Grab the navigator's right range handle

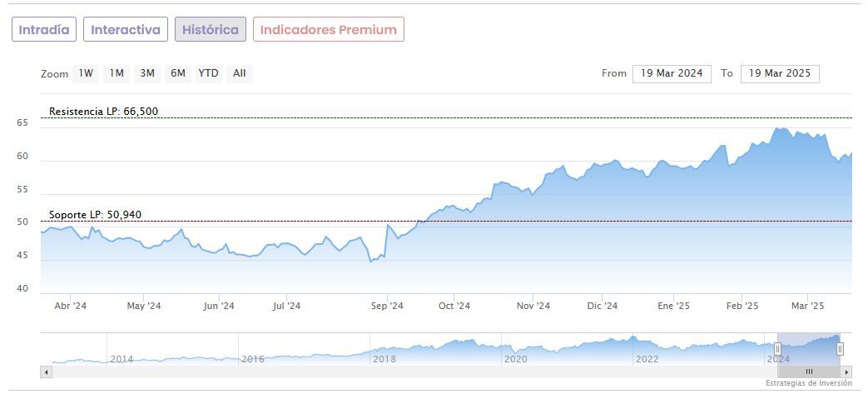coord(840,349)
